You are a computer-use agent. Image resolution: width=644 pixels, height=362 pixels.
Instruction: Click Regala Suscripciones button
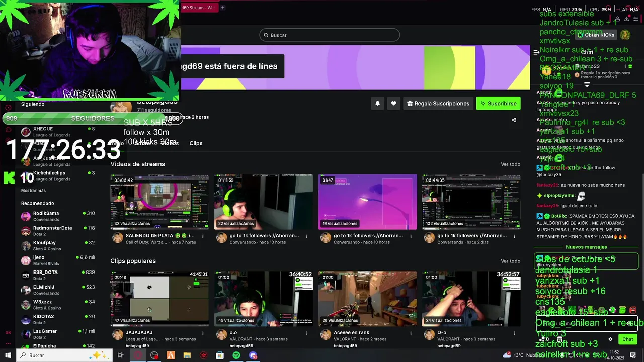[x=438, y=103]
